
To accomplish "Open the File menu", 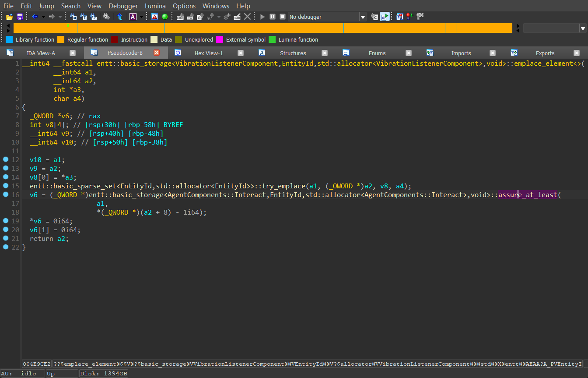I will click(8, 6).
